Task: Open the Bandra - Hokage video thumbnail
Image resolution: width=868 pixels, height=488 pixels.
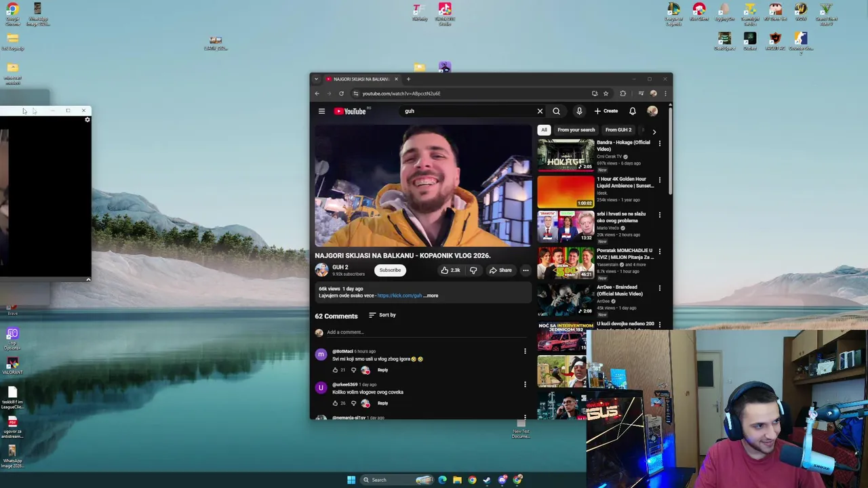Action: 566,155
